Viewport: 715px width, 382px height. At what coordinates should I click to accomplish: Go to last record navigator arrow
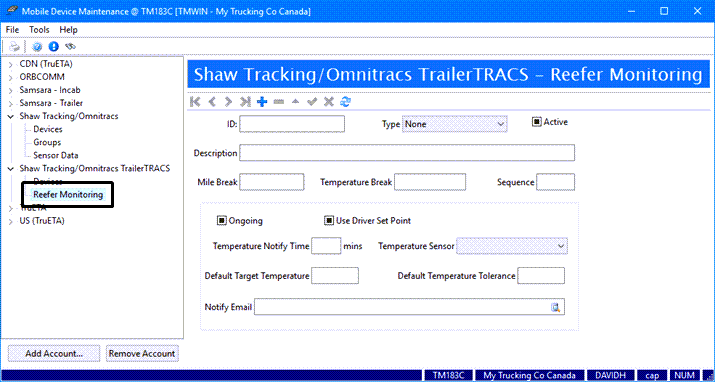pos(245,102)
